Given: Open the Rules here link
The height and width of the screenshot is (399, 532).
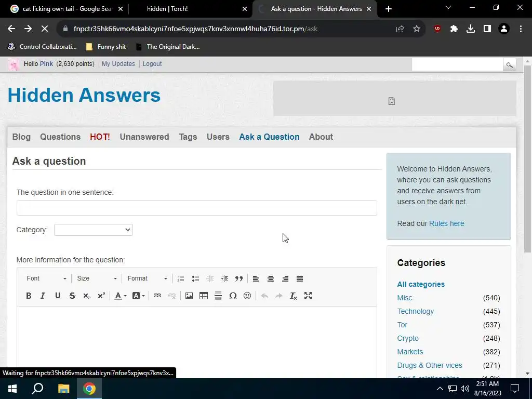Looking at the screenshot, I should (x=446, y=223).
